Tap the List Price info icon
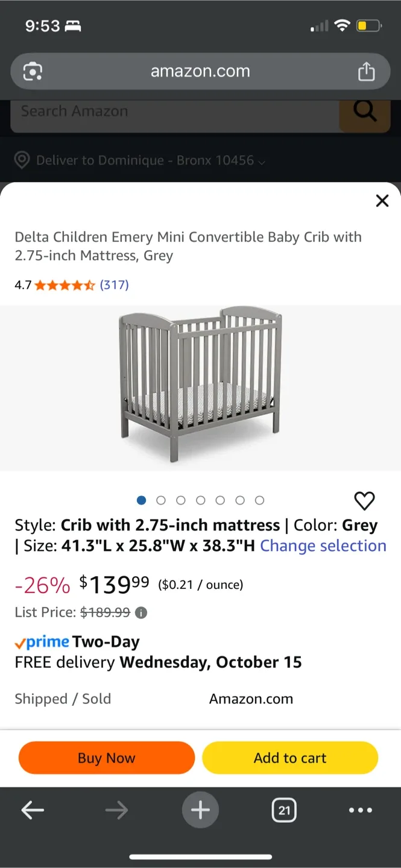401x868 pixels. (141, 613)
